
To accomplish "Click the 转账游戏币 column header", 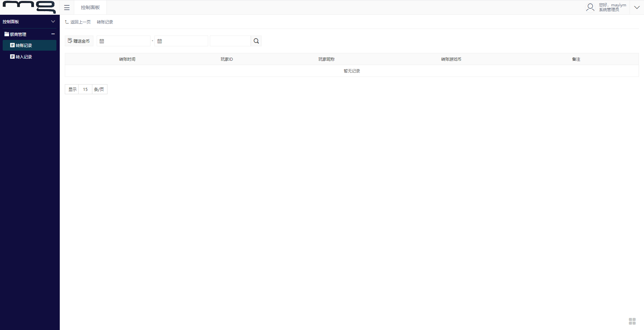I will (x=451, y=59).
